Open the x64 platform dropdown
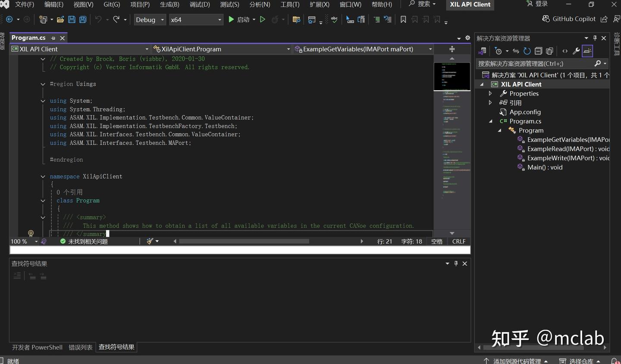This screenshot has height=364, width=621. tap(196, 19)
